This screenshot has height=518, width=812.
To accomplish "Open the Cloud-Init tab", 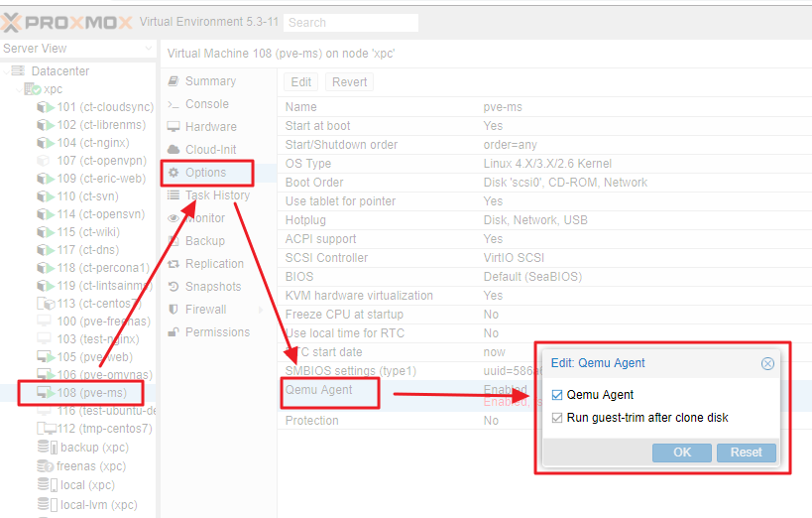I will [x=218, y=149].
